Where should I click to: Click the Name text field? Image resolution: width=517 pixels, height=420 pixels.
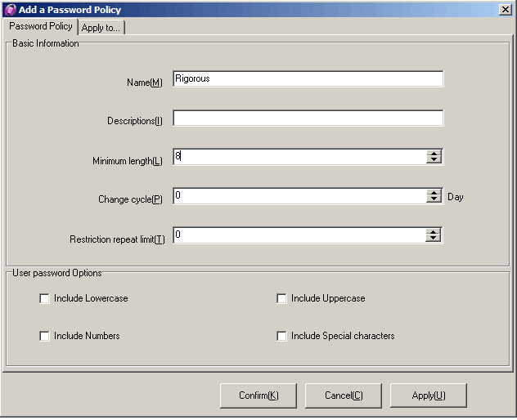pos(308,79)
